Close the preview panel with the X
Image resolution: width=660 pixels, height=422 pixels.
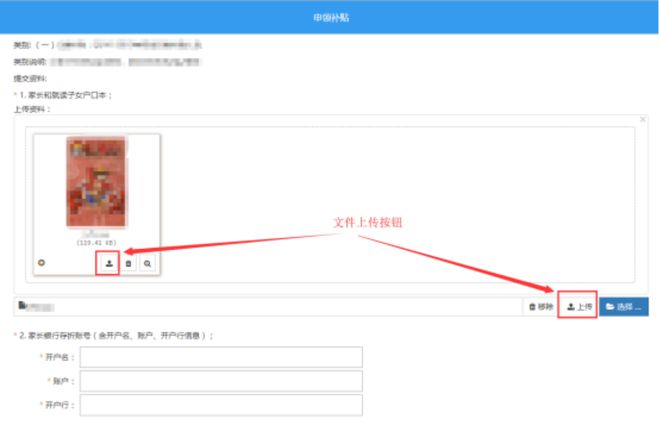tap(643, 120)
